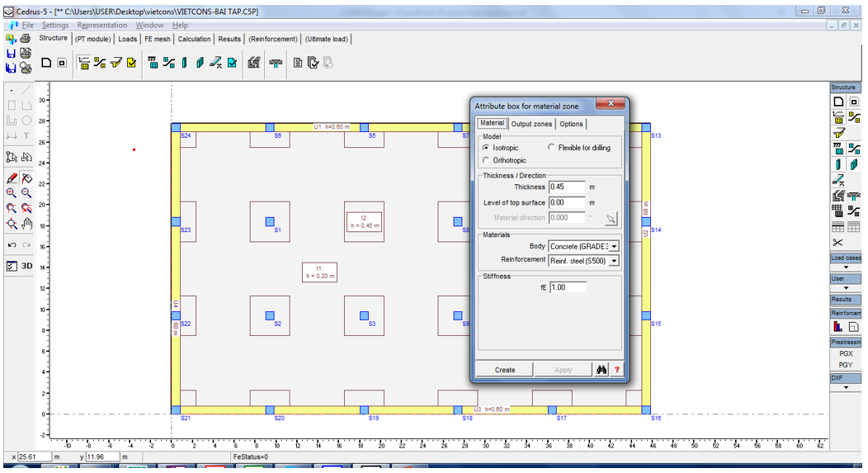This screenshot has height=473, width=868.
Task: Click the mesh grid icon in right panel
Action: tap(837, 210)
